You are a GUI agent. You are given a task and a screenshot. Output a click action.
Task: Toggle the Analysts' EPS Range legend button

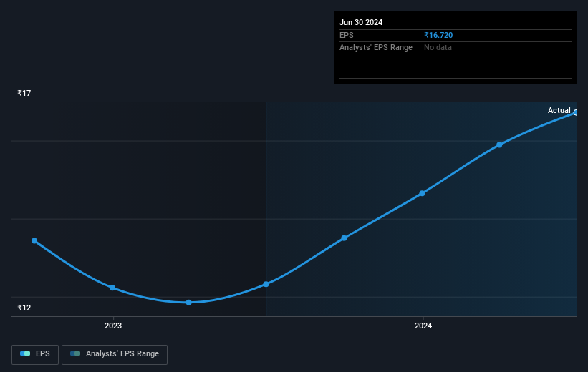[115, 354]
